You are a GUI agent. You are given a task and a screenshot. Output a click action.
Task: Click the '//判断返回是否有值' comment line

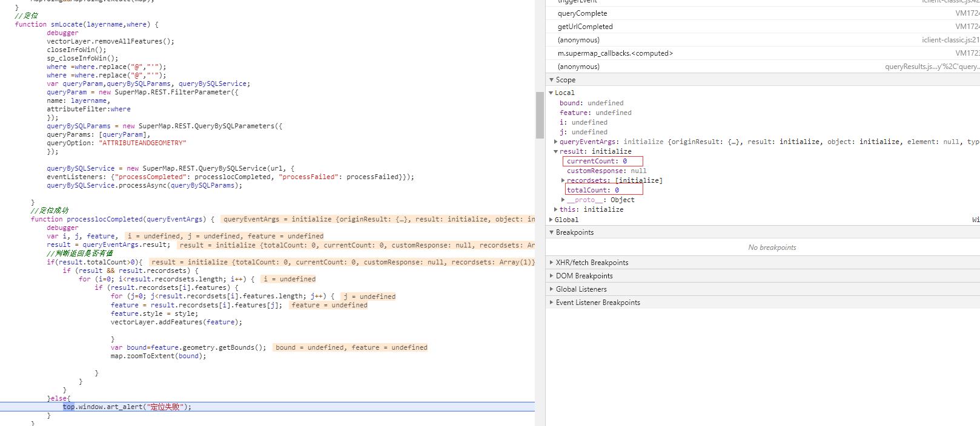pyautogui.click(x=80, y=254)
